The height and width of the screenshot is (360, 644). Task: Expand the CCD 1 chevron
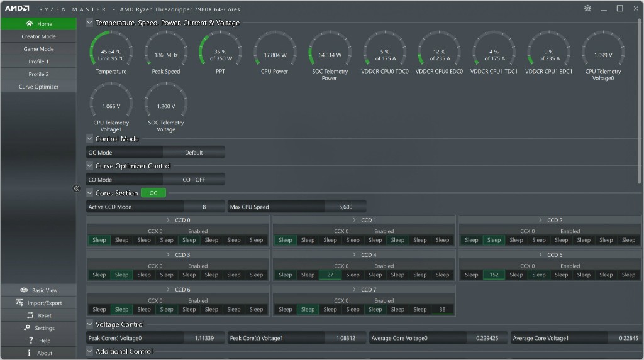pos(355,221)
